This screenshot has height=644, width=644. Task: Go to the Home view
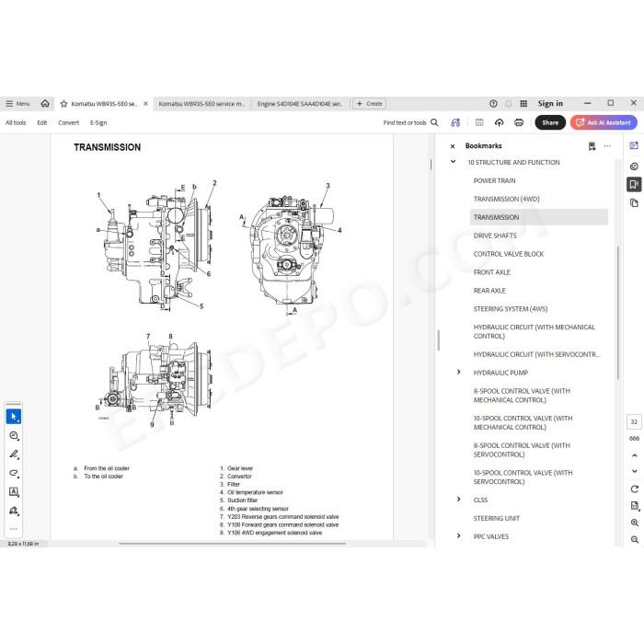(x=45, y=103)
